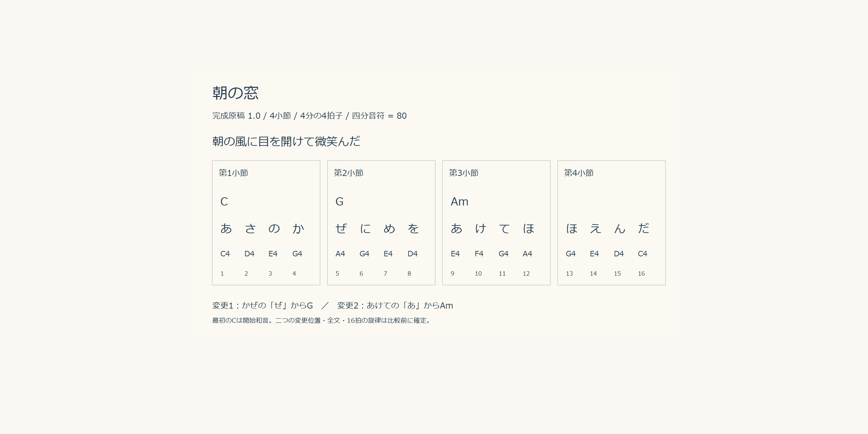Click beat number 10

point(478,274)
